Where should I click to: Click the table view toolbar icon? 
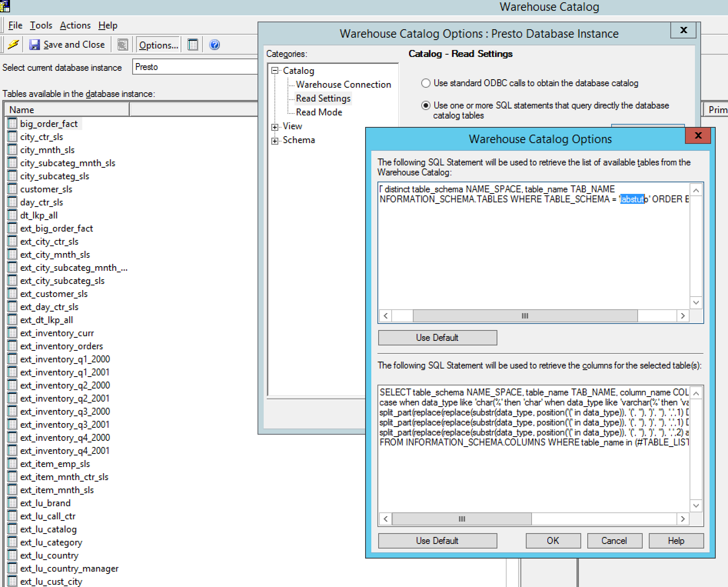click(x=193, y=45)
